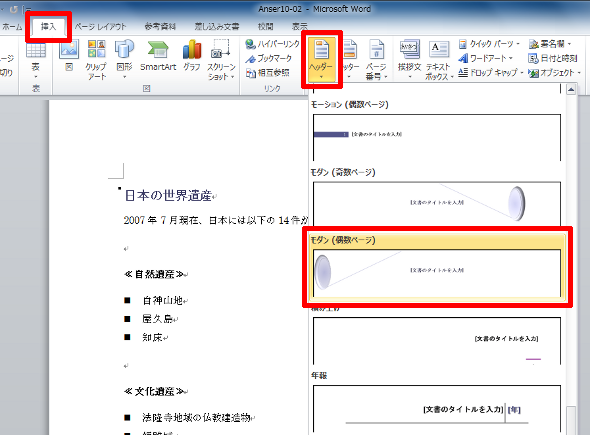Image resolution: width=590 pixels, height=435 pixels.
Task: Insert a Chart (グラフ)
Action: pos(192,56)
